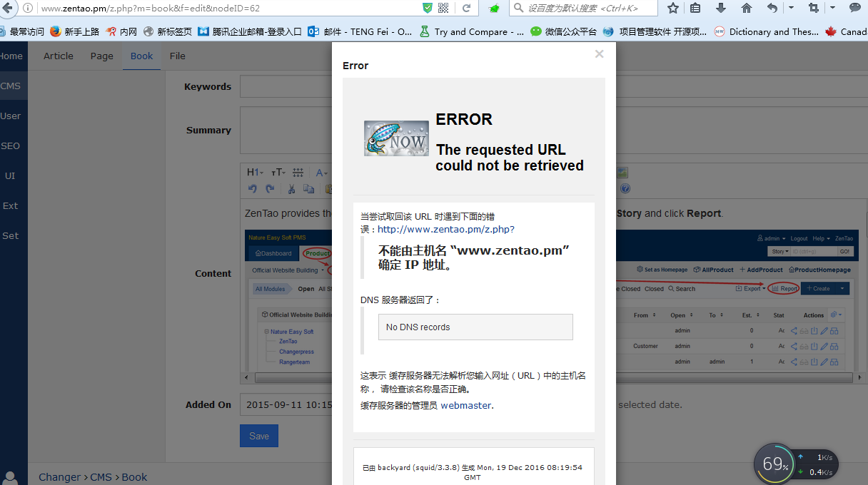Click the browser reload icon

click(466, 9)
